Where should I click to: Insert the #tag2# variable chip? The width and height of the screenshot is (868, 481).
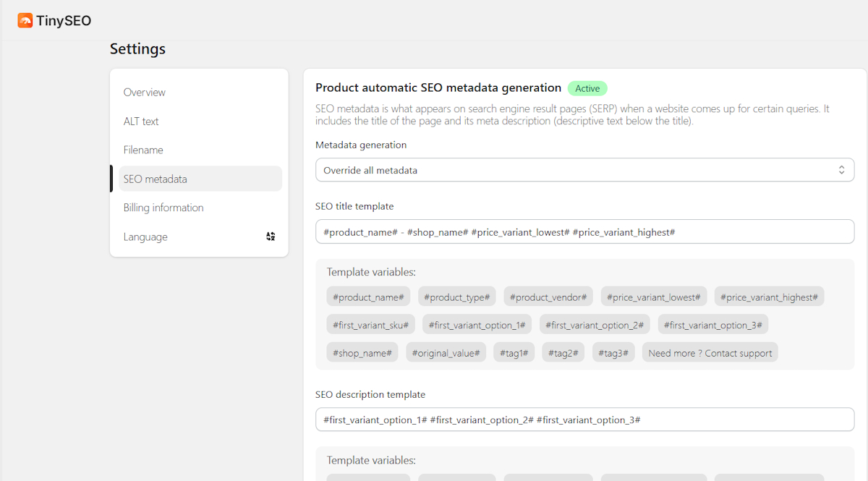pyautogui.click(x=563, y=353)
